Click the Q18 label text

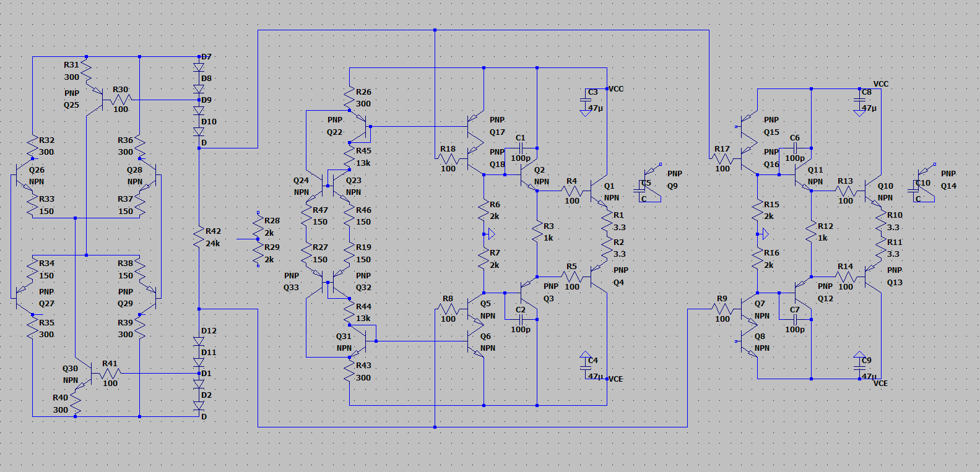coord(497,164)
